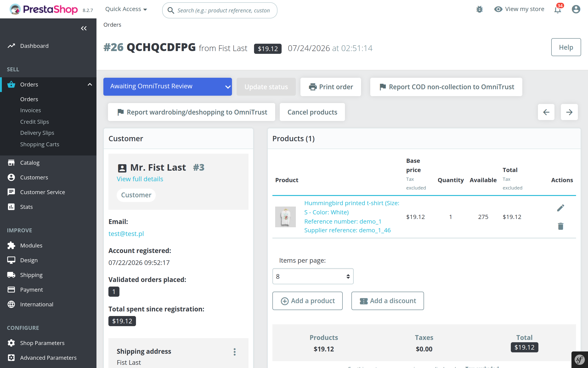Click Add a product button
588x368 pixels.
[307, 301]
